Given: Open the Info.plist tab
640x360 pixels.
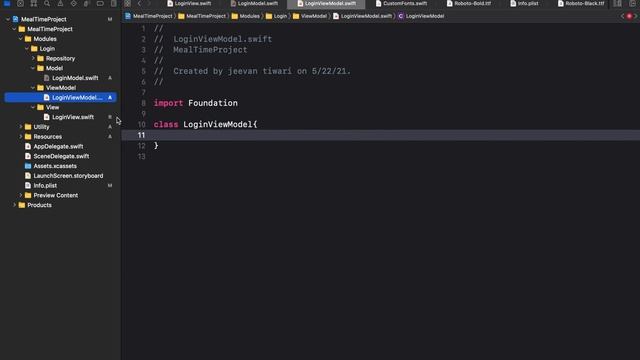Looking at the screenshot, I should (524, 3).
